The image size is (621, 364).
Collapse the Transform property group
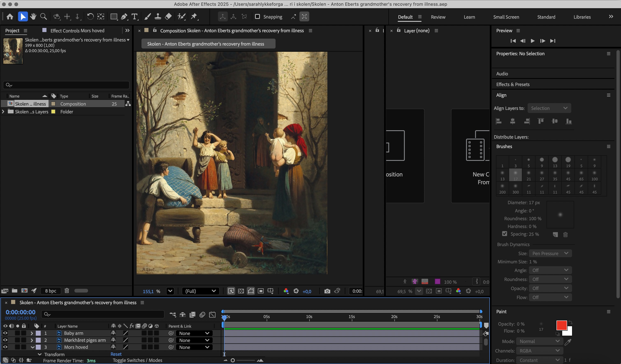[x=39, y=354]
